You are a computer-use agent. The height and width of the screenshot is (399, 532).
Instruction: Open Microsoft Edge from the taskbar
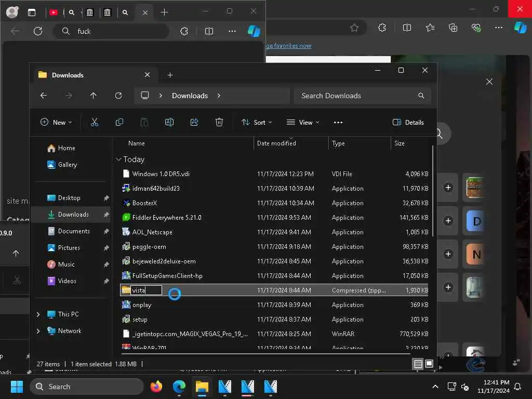(x=179, y=387)
